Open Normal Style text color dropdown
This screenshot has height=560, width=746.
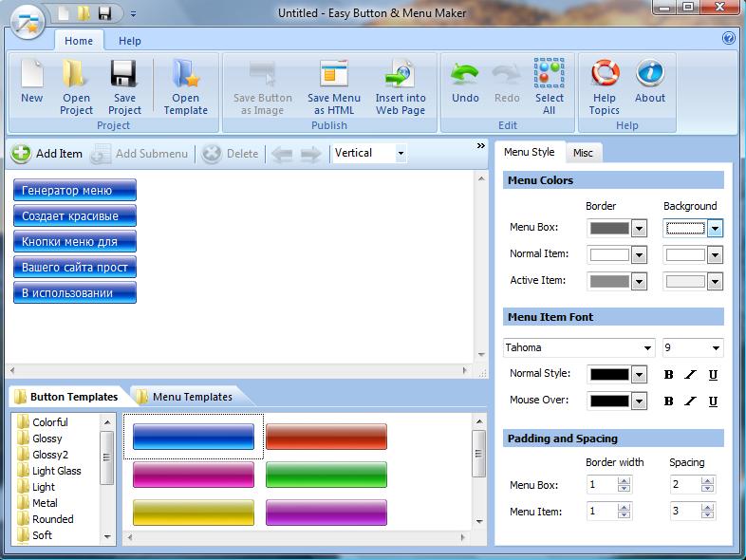point(640,375)
